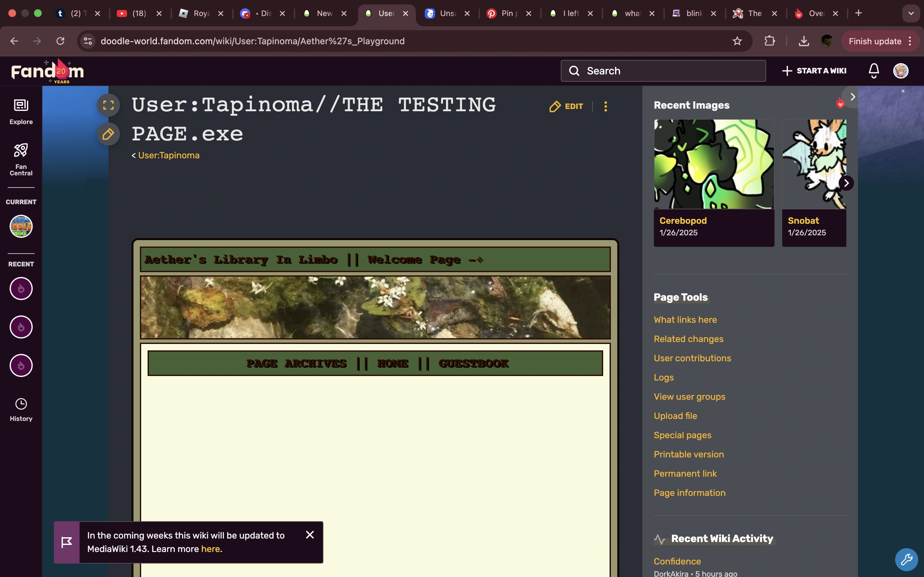Image resolution: width=924 pixels, height=577 pixels.
Task: Open the 'What links here' page tool
Action: click(x=685, y=320)
